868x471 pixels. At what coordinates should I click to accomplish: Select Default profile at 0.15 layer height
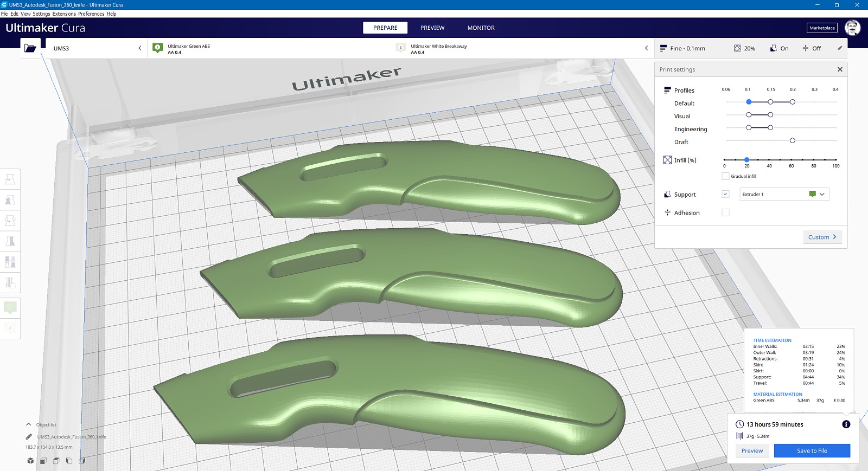click(770, 102)
